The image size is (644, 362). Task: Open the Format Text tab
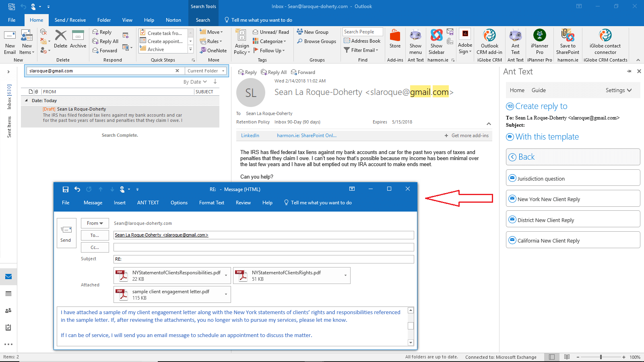tap(211, 202)
